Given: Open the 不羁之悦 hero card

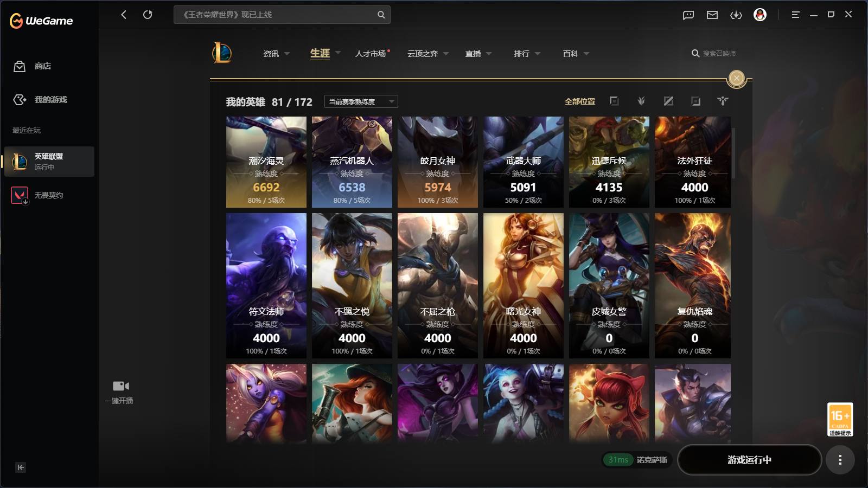Looking at the screenshot, I should tap(352, 286).
